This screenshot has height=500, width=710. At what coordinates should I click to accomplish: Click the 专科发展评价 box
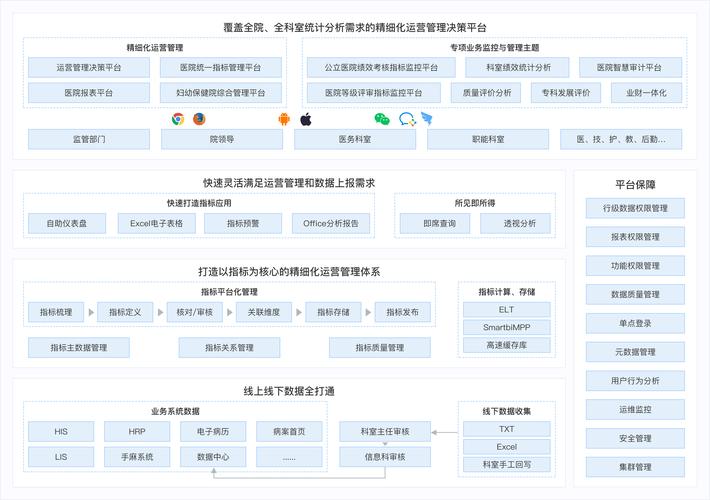coord(566,93)
